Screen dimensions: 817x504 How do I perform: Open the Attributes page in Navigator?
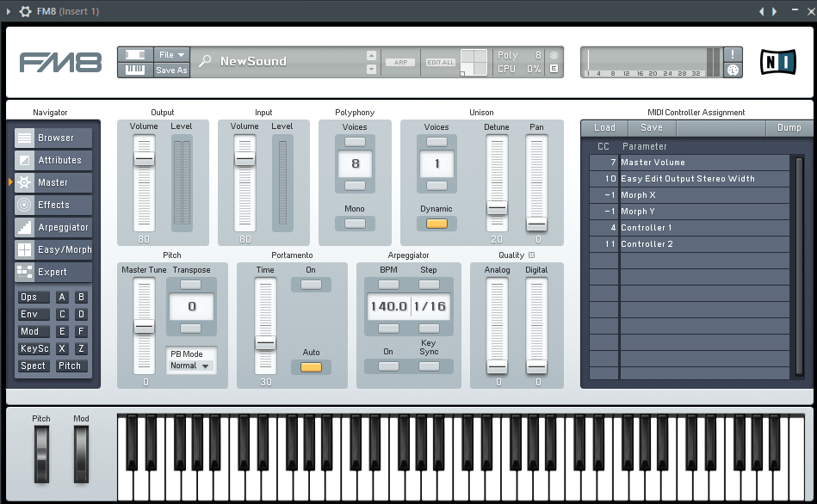pos(53,160)
